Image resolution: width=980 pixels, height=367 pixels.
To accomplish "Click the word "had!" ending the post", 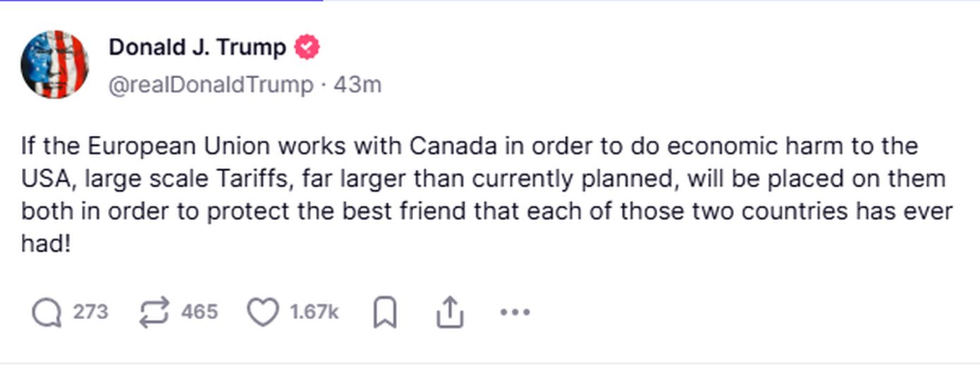I will [47, 244].
